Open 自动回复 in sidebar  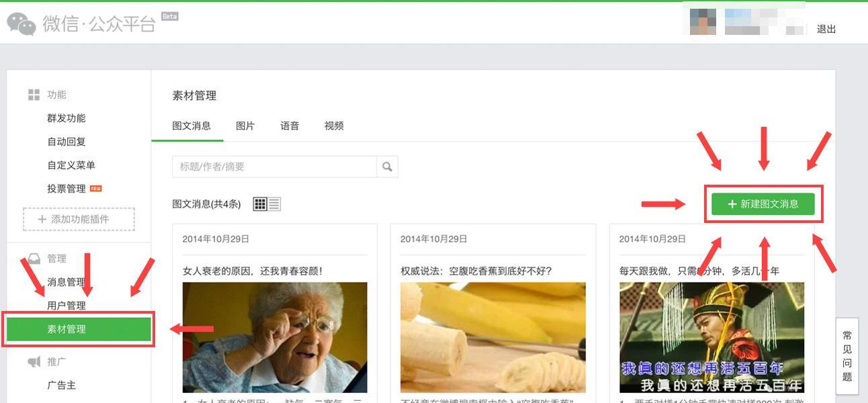[67, 142]
